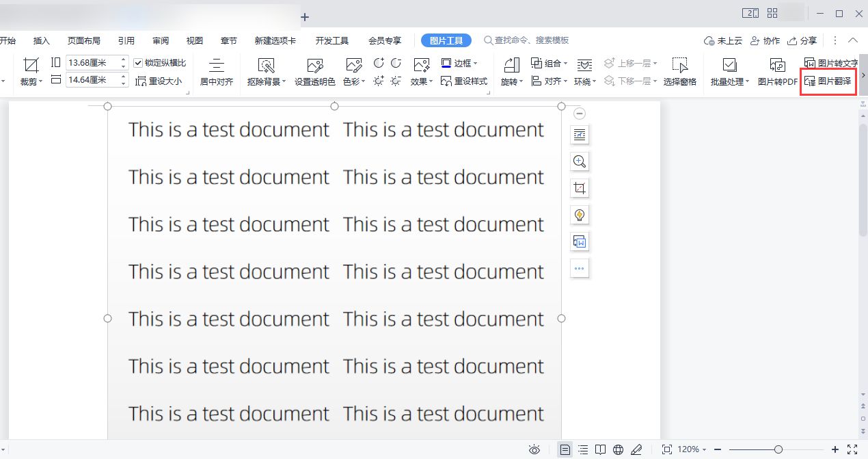Switch to the 章节 Chapter tab
Viewport: 868px width, 459px height.
point(229,41)
